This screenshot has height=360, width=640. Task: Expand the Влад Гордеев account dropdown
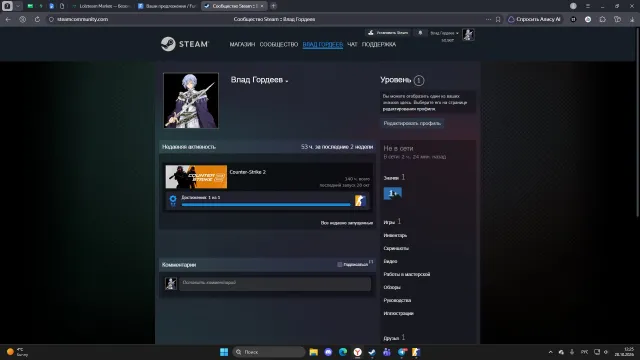click(x=444, y=33)
